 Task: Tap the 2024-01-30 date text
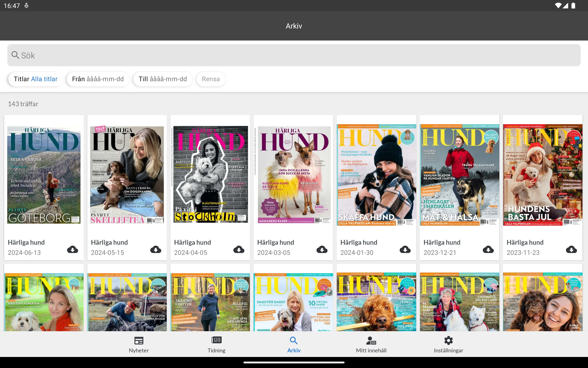point(357,253)
